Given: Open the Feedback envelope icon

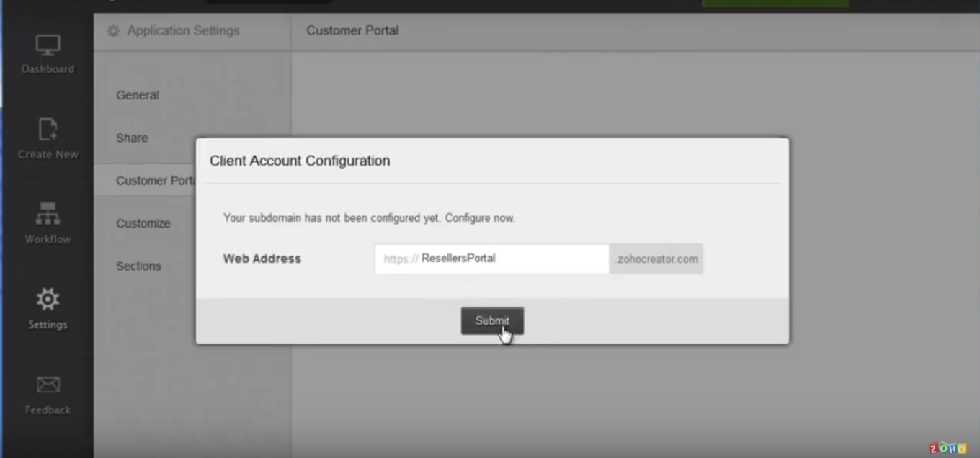Looking at the screenshot, I should (x=48, y=385).
